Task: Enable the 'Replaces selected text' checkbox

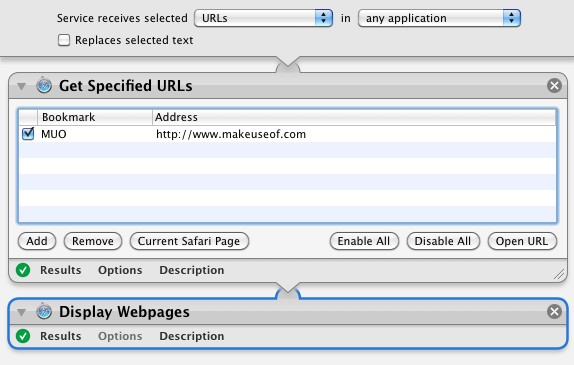Action: pos(64,40)
